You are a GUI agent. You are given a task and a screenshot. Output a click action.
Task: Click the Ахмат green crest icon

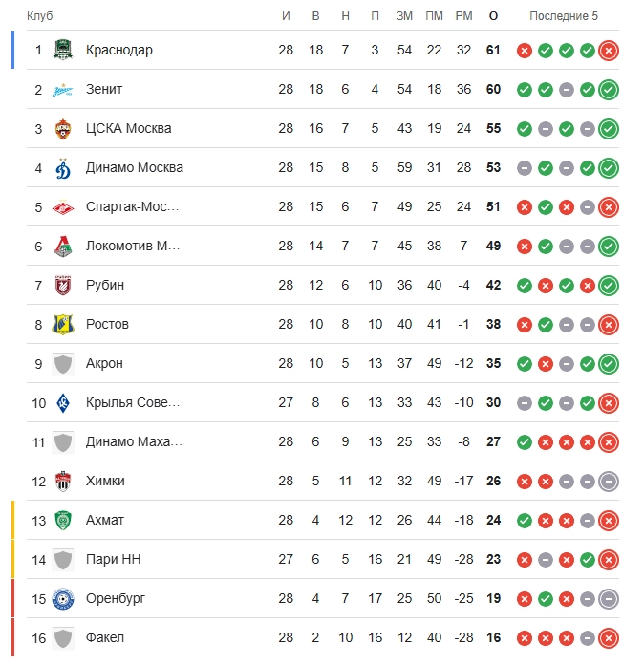[x=63, y=521]
